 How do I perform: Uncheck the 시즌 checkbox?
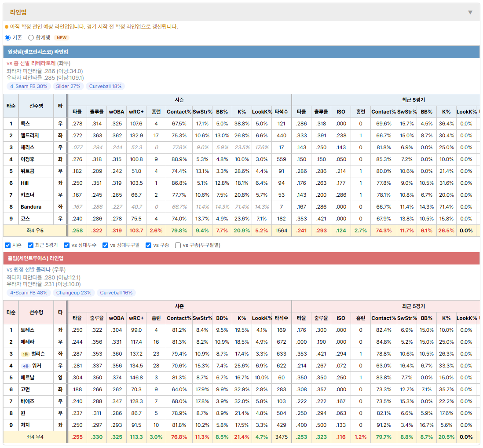pyautogui.click(x=8, y=245)
